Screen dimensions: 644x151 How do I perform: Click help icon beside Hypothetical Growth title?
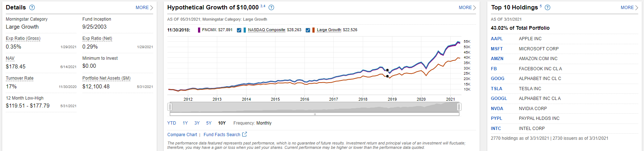pos(271,8)
